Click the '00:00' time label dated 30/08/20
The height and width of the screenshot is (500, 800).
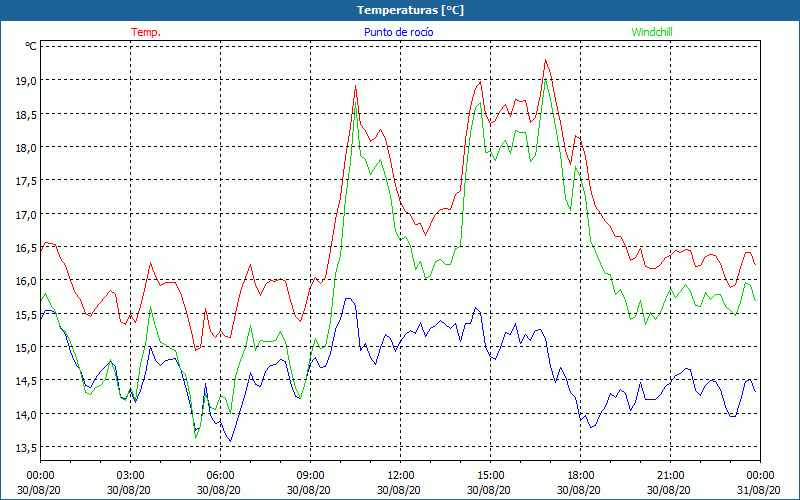(40, 476)
